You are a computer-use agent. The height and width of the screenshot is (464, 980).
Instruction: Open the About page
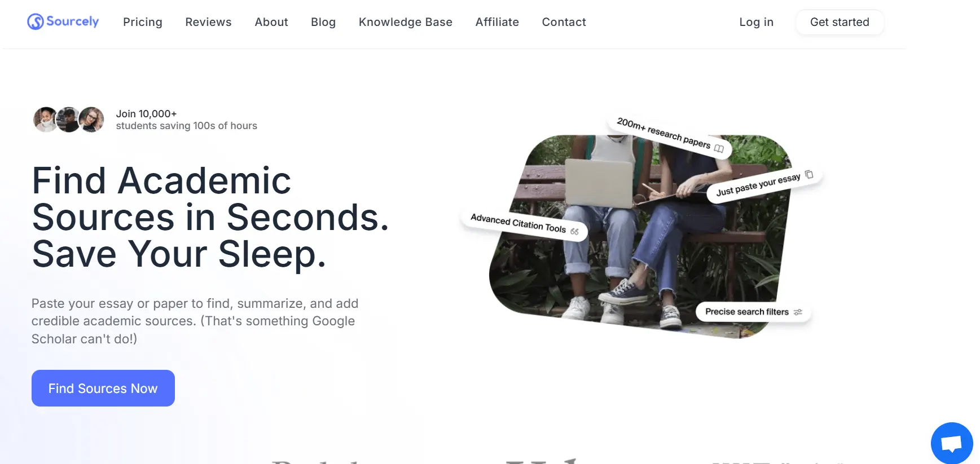(271, 22)
